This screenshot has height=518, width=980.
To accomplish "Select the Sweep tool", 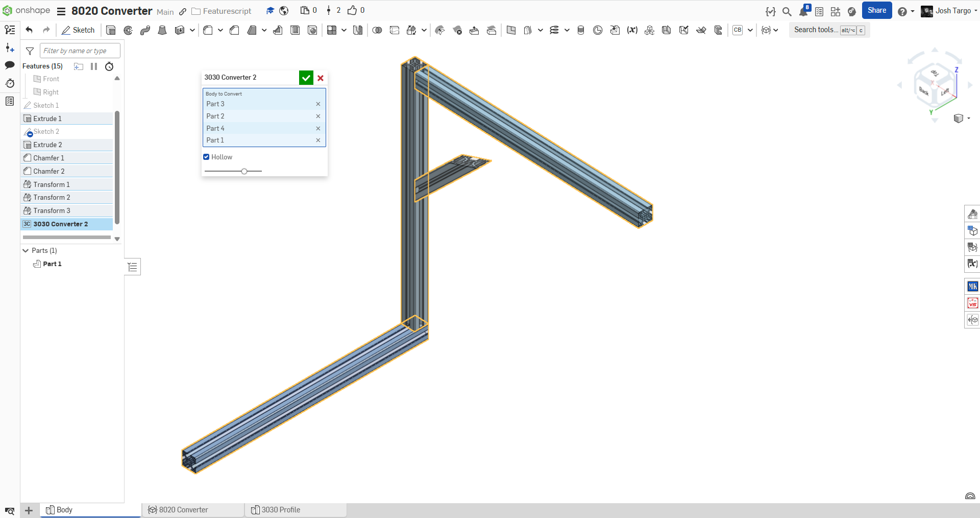I will click(x=145, y=30).
